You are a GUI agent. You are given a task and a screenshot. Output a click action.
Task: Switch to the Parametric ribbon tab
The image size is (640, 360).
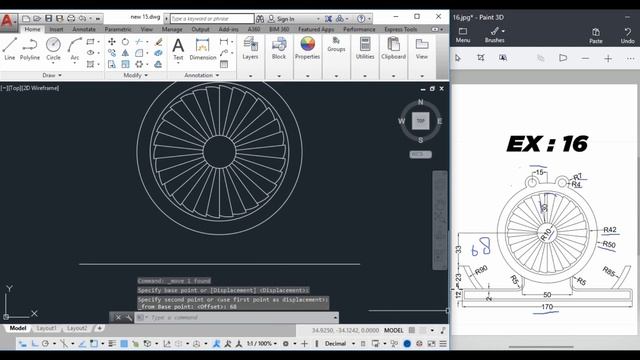[x=118, y=29]
